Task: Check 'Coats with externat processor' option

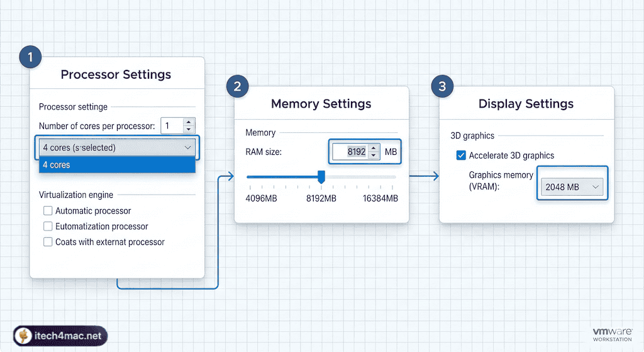Action: (x=48, y=242)
